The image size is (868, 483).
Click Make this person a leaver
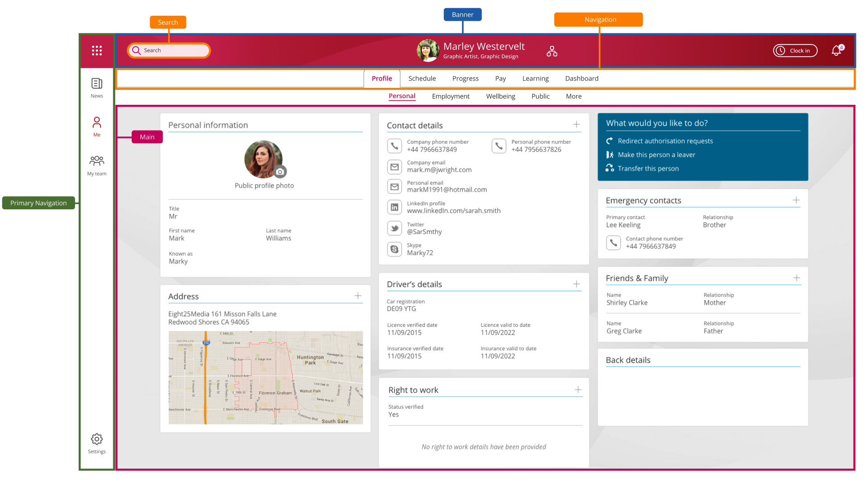coord(657,154)
